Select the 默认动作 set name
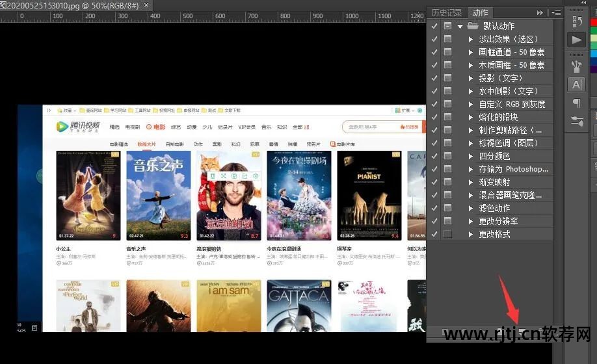Viewport: 597px width, 364px height. click(x=499, y=26)
